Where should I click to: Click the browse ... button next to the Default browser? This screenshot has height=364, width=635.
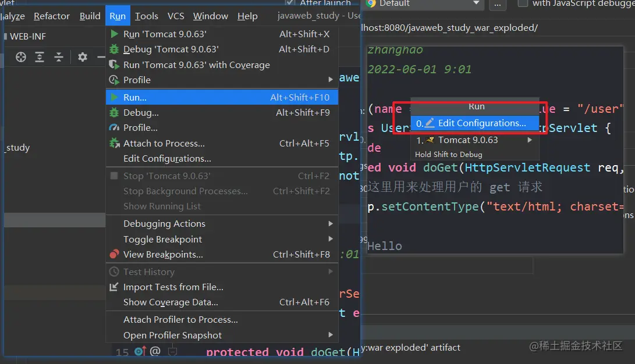coord(497,3)
